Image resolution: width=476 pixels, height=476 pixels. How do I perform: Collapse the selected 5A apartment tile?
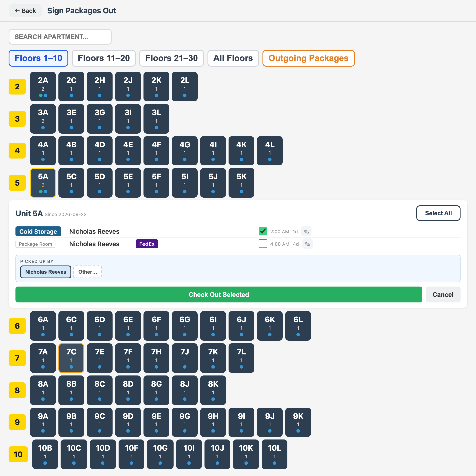click(43, 183)
